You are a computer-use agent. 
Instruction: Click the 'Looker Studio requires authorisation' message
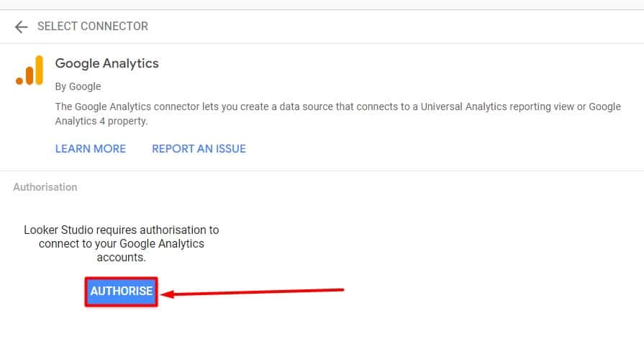(121, 243)
